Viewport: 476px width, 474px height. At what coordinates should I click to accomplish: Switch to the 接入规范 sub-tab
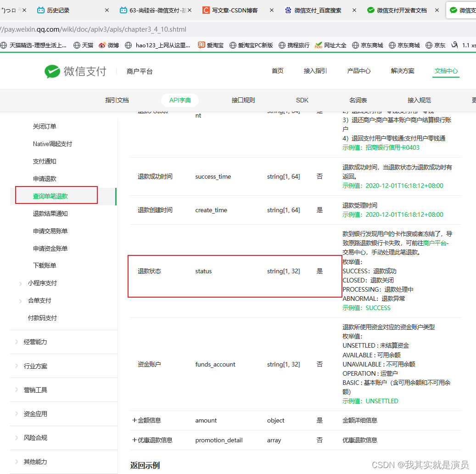[x=419, y=100]
